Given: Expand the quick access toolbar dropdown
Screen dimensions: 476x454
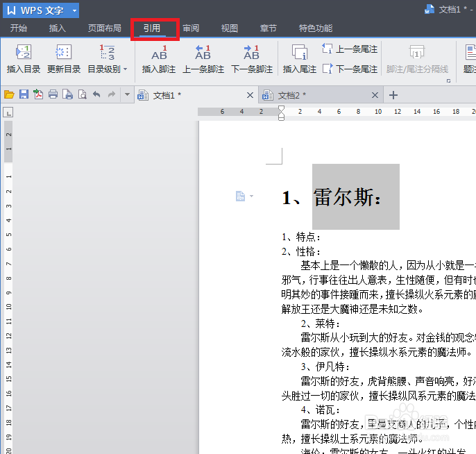Looking at the screenshot, I should [x=127, y=94].
